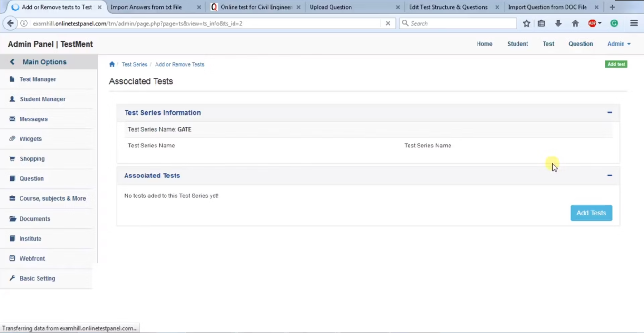Click the Basic Setting wrench icon
644x333 pixels.
tap(12, 278)
